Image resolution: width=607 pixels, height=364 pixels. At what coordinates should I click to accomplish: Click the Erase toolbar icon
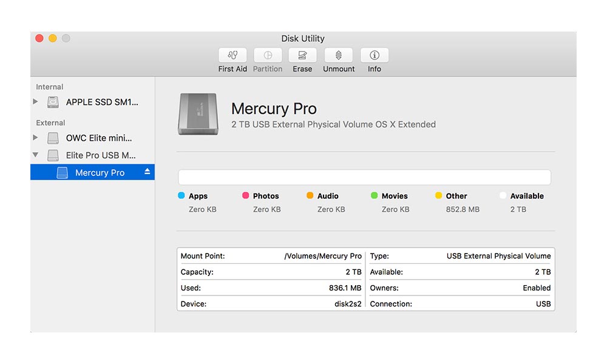click(302, 55)
